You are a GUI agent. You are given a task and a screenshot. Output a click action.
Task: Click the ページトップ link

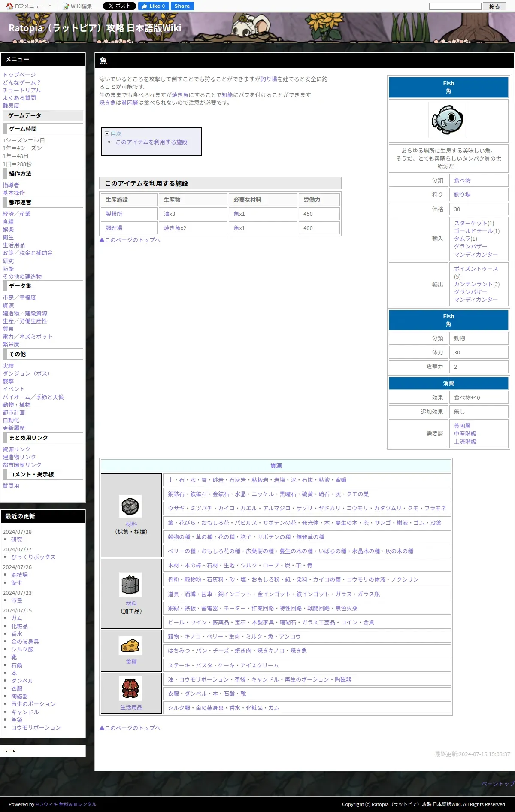coord(498,784)
